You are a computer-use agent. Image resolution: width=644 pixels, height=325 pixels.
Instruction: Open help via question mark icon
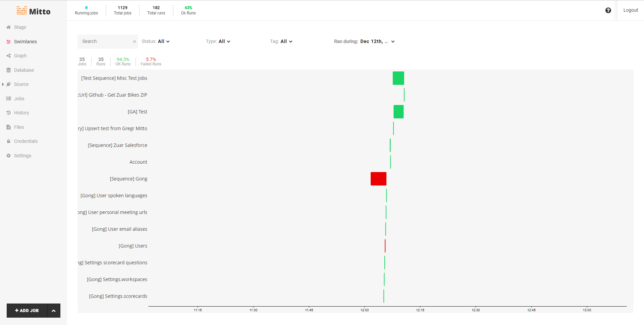[x=608, y=10]
